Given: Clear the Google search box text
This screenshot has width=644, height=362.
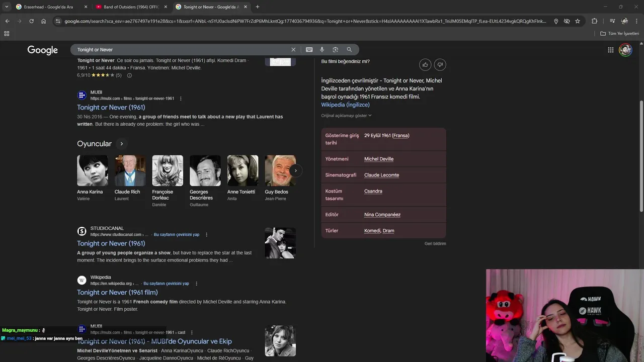Looking at the screenshot, I should tap(293, 50).
